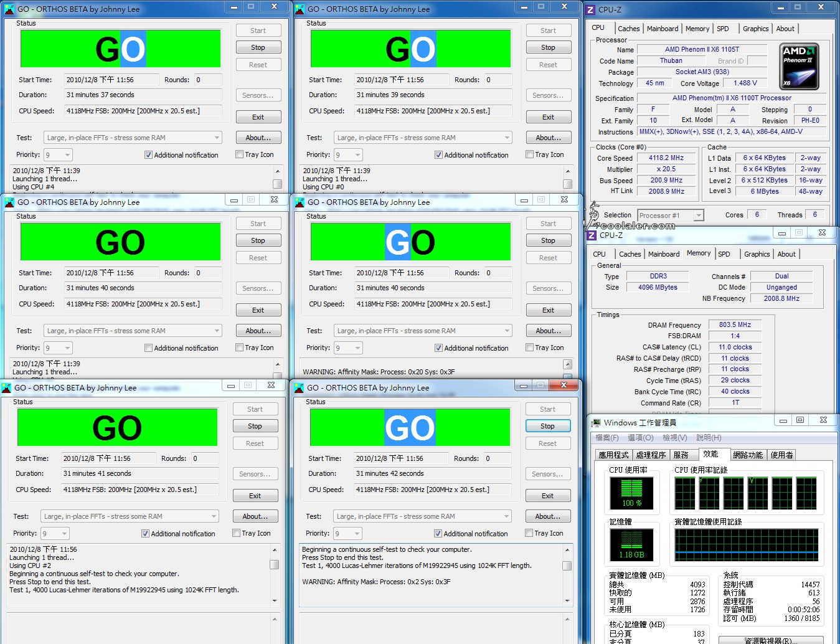The height and width of the screenshot is (644, 840).
Task: Click Exit in 41-seconds ORTHOS window
Action: click(x=255, y=496)
